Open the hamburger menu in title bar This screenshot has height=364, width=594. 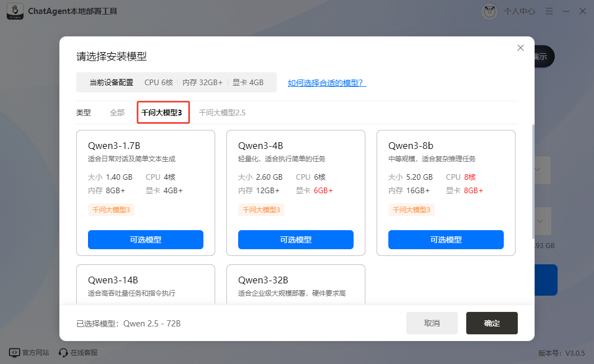(x=549, y=11)
